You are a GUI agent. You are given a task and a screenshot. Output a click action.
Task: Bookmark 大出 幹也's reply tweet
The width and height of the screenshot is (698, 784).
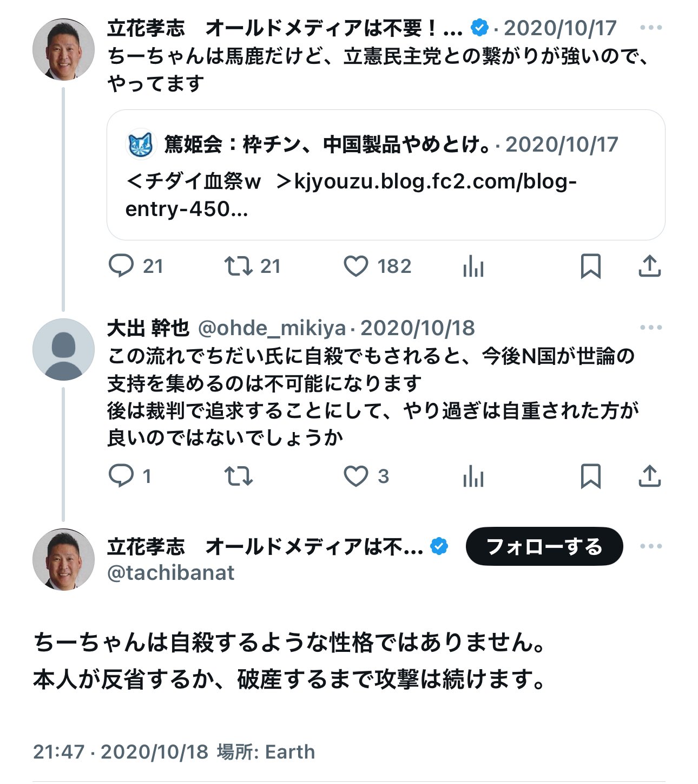point(590,476)
